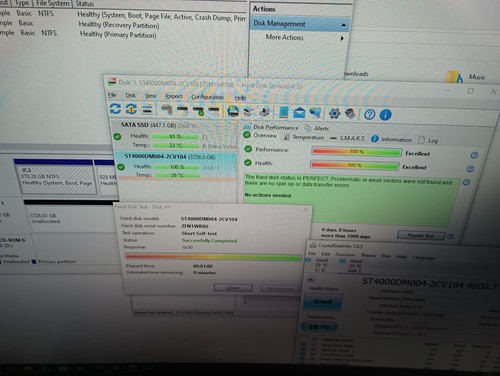Screen dimensions: 500x376
Task: Expand More Actions submenu arrow
Action: (342, 38)
